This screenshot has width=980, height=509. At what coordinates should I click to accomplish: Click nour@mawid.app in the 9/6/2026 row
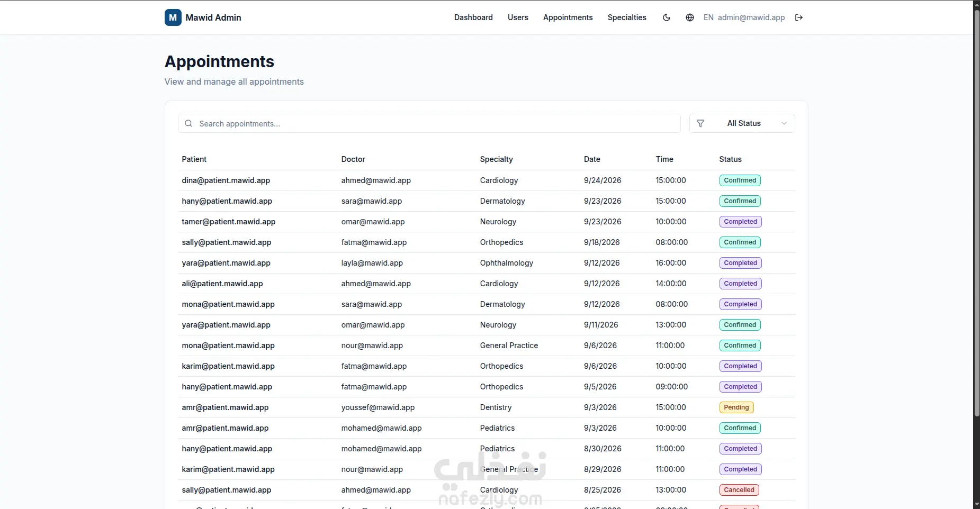pos(372,346)
